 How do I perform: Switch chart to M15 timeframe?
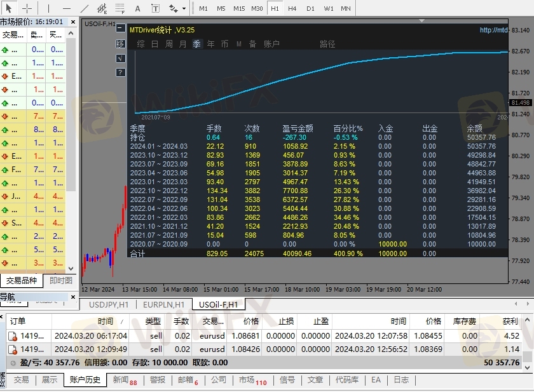click(239, 8)
